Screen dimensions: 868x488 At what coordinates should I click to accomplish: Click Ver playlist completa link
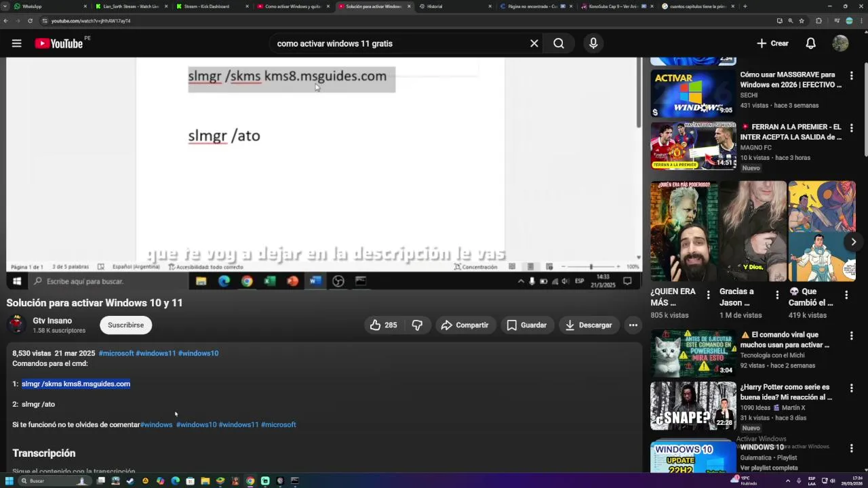pos(769,468)
